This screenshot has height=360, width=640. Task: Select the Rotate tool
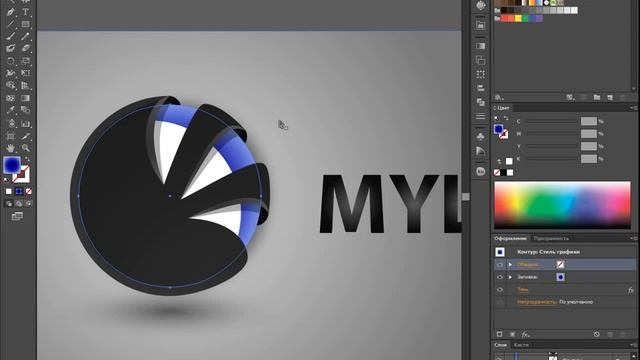tap(11, 61)
